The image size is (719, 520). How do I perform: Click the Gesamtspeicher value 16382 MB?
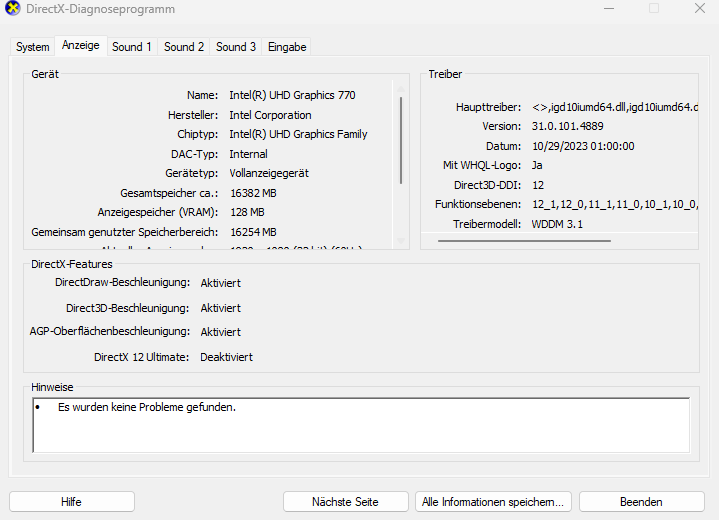click(253, 193)
